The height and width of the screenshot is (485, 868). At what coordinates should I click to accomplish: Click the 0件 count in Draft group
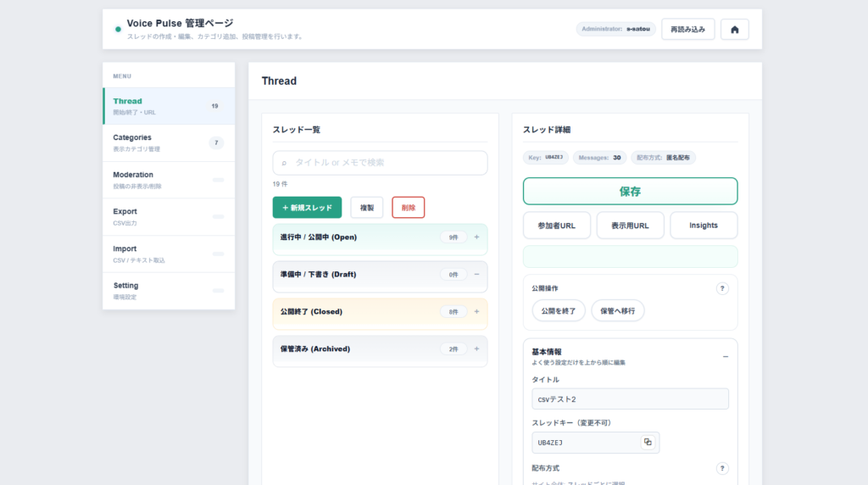(453, 275)
